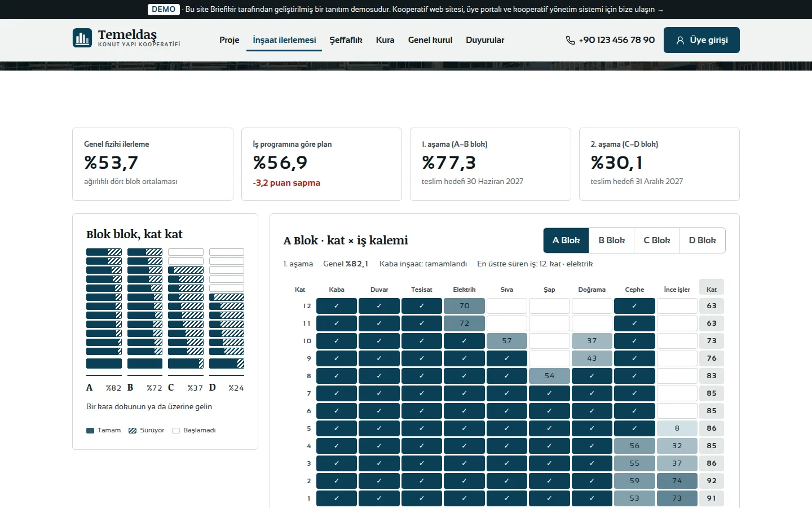This screenshot has height=508, width=812.
Task: Click the Tamam legend swatch
Action: 90,431
